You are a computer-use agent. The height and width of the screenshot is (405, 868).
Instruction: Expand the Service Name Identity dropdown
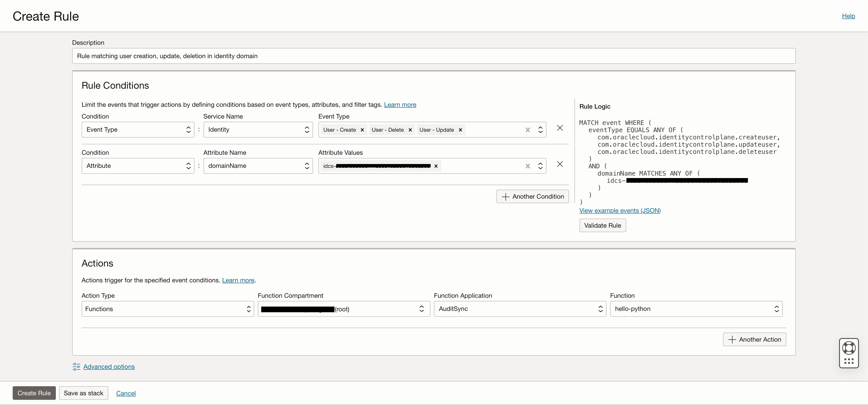pos(258,130)
